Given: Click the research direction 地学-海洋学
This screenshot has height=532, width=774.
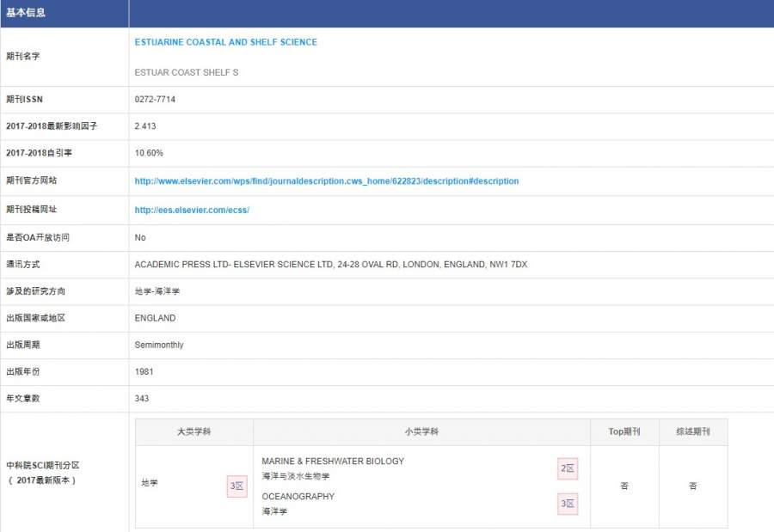Looking at the screenshot, I should pos(157,291).
